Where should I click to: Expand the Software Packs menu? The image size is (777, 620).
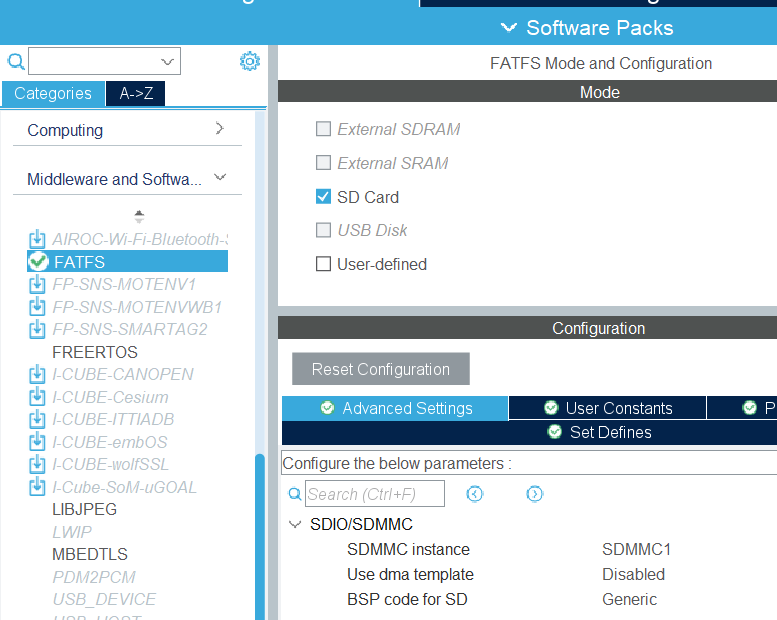pyautogui.click(x=587, y=28)
